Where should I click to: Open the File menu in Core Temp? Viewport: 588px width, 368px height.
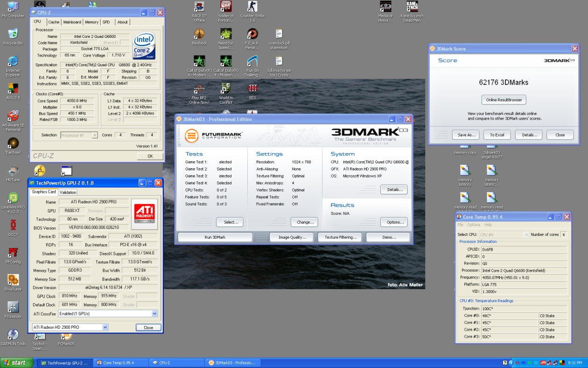460,225
